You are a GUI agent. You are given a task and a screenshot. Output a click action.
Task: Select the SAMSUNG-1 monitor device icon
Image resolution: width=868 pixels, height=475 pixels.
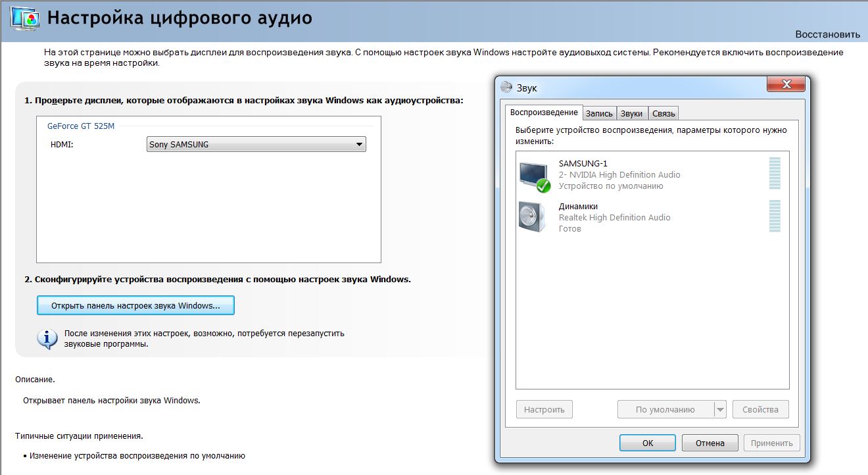533,176
